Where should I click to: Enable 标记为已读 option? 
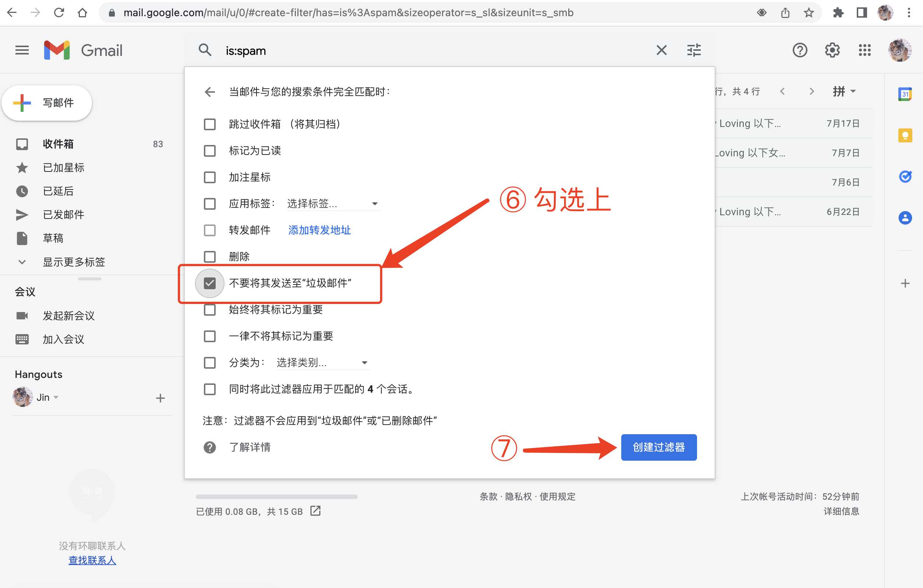tap(209, 150)
